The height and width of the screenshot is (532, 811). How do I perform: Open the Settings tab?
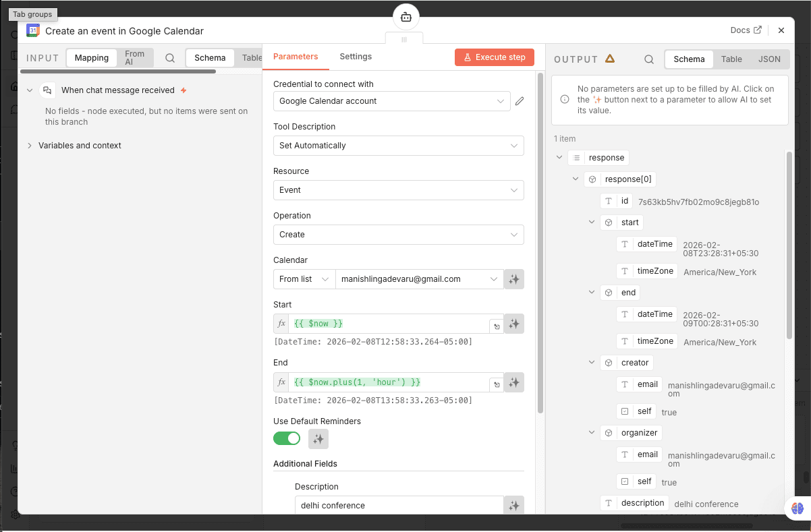pyautogui.click(x=356, y=57)
